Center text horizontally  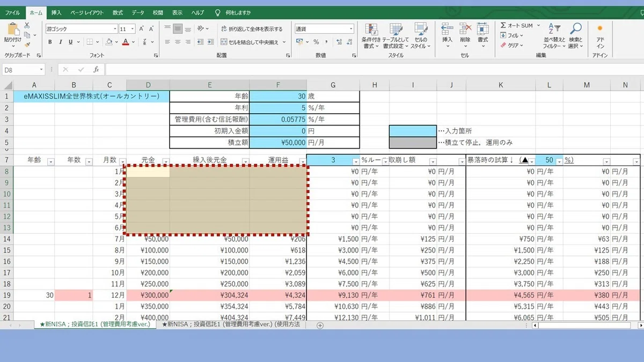point(178,42)
